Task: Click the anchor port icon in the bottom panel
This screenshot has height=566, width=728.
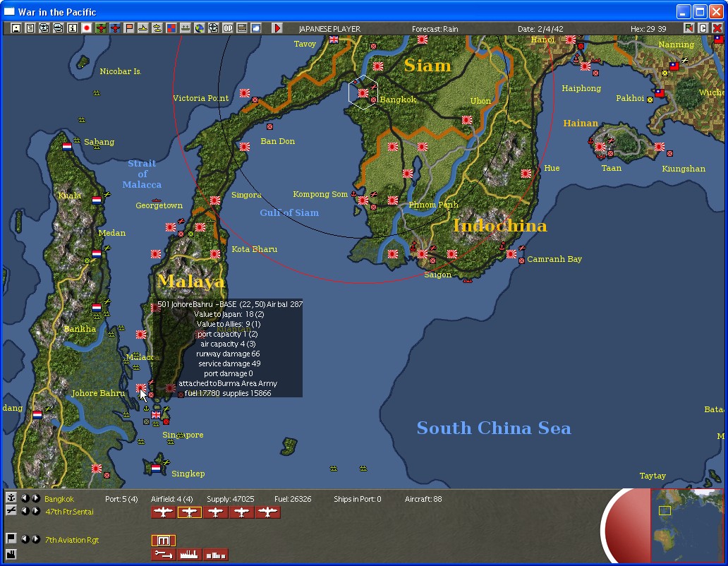Action: (11, 498)
